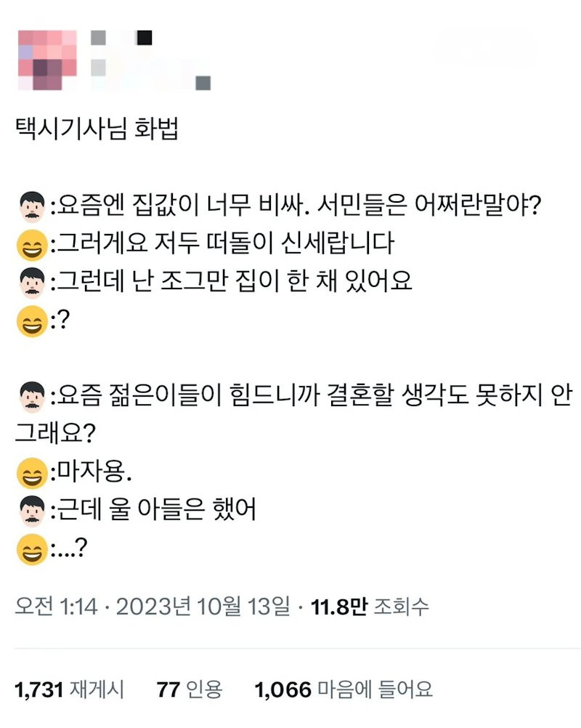
Task: Click the mustache emoji before "근데 울 아들은"
Action: (31, 512)
